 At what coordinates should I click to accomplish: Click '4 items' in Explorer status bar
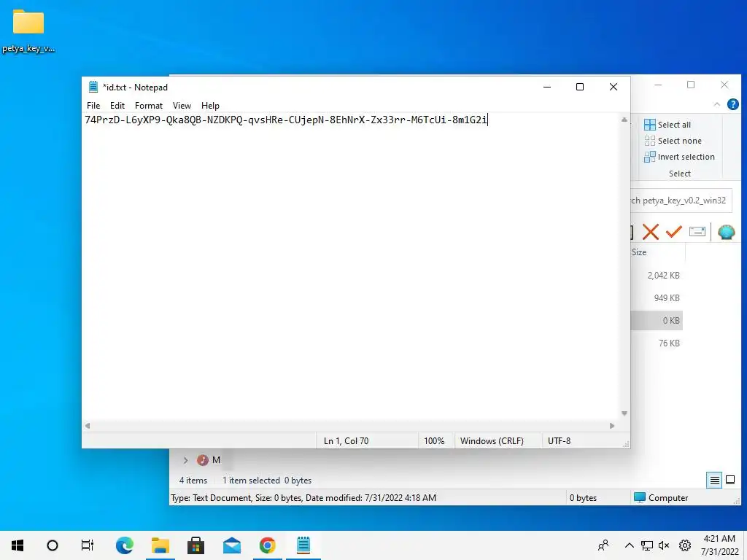(x=193, y=481)
